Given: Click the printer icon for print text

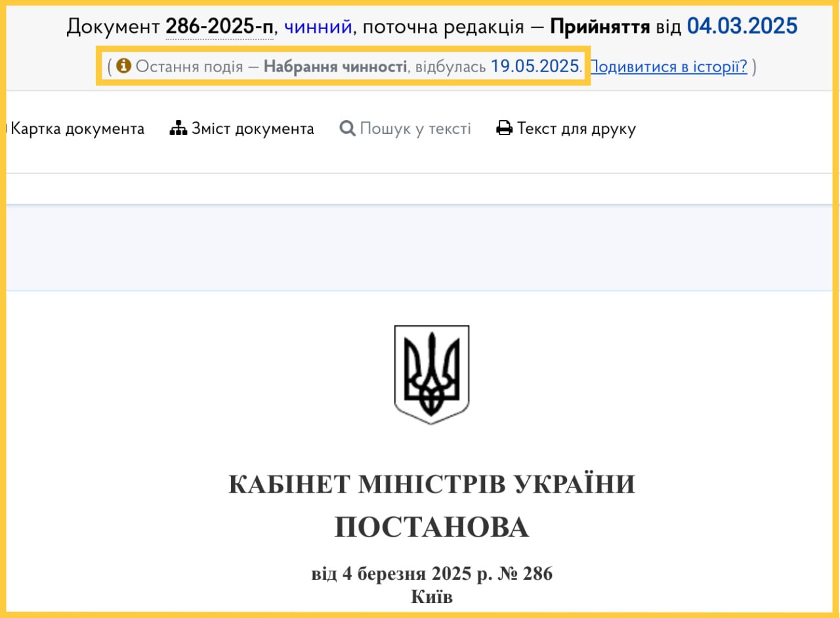Looking at the screenshot, I should click(504, 129).
